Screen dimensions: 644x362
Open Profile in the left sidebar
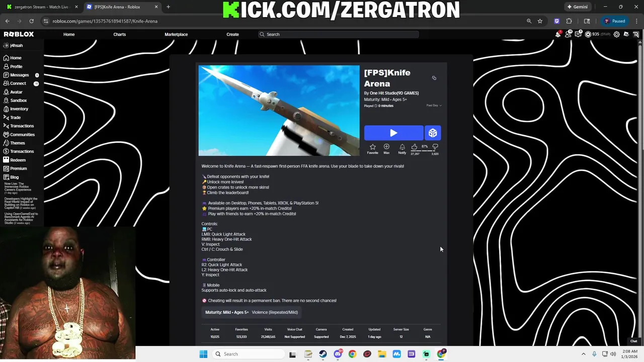(13, 66)
